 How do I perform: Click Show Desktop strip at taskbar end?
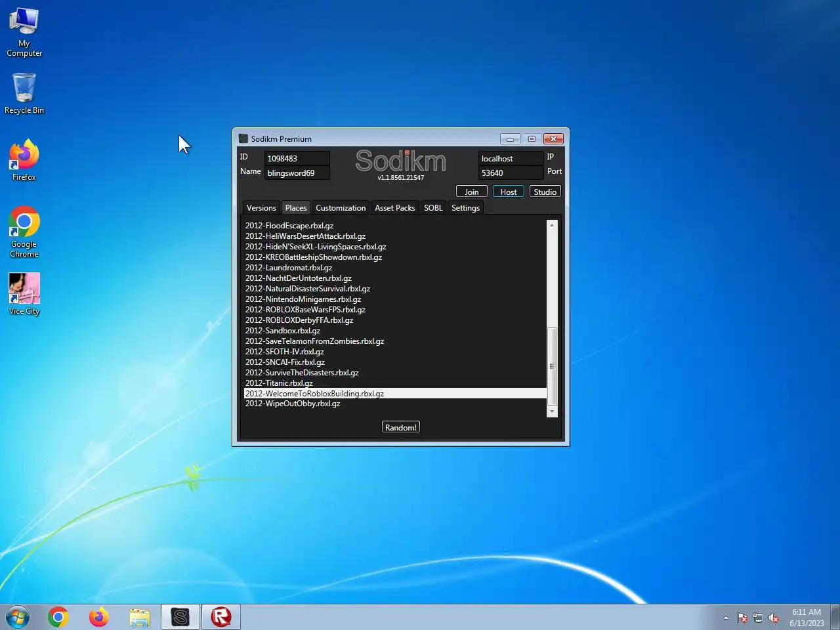click(x=835, y=617)
